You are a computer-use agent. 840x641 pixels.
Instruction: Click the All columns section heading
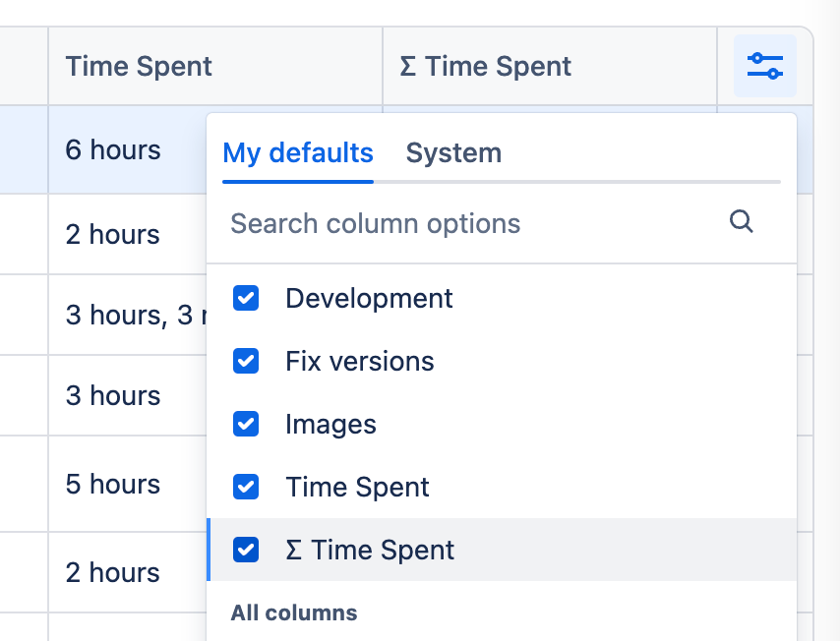[x=294, y=613]
